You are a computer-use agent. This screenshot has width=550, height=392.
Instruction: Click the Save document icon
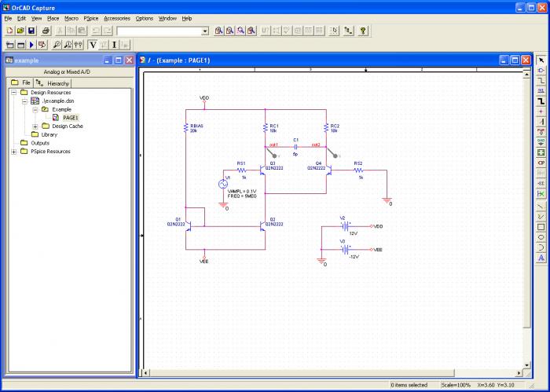click(31, 31)
